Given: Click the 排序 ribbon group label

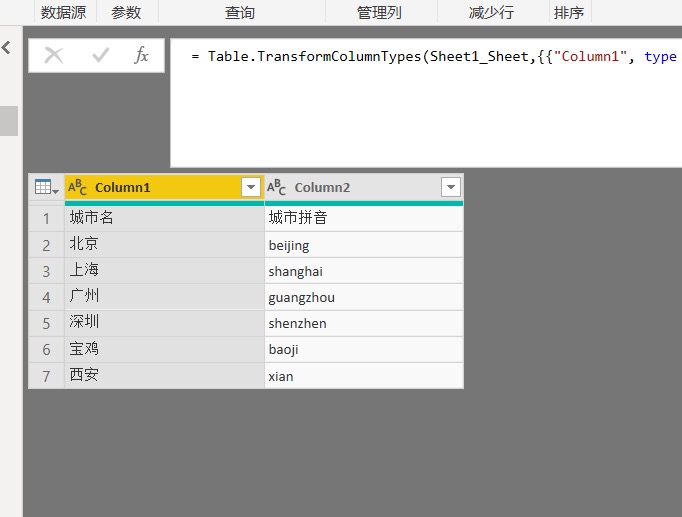Looking at the screenshot, I should pyautogui.click(x=569, y=13).
